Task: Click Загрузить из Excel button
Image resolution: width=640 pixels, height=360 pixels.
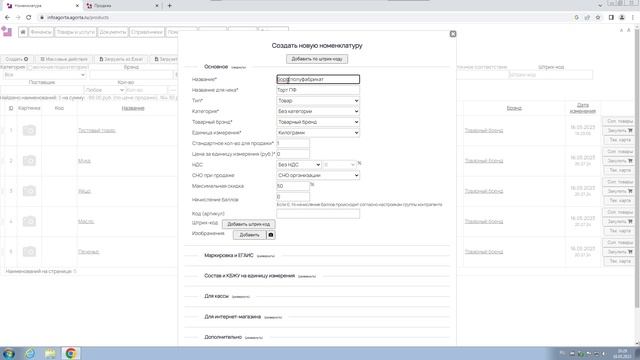Action: pos(121,59)
